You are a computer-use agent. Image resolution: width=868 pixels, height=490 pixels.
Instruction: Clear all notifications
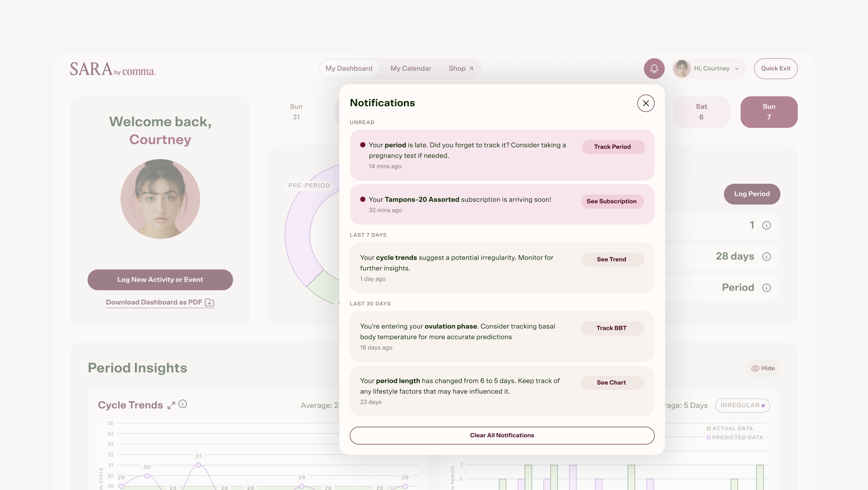[502, 435]
